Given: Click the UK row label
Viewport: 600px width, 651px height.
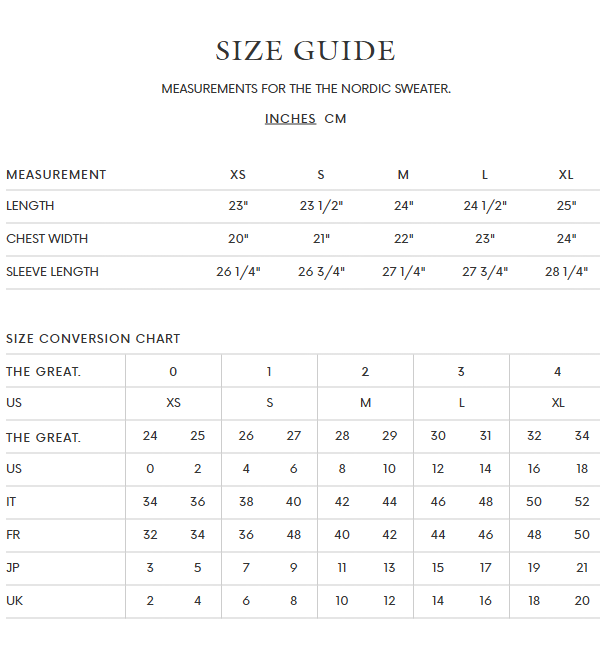Looking at the screenshot, I should (x=14, y=601).
